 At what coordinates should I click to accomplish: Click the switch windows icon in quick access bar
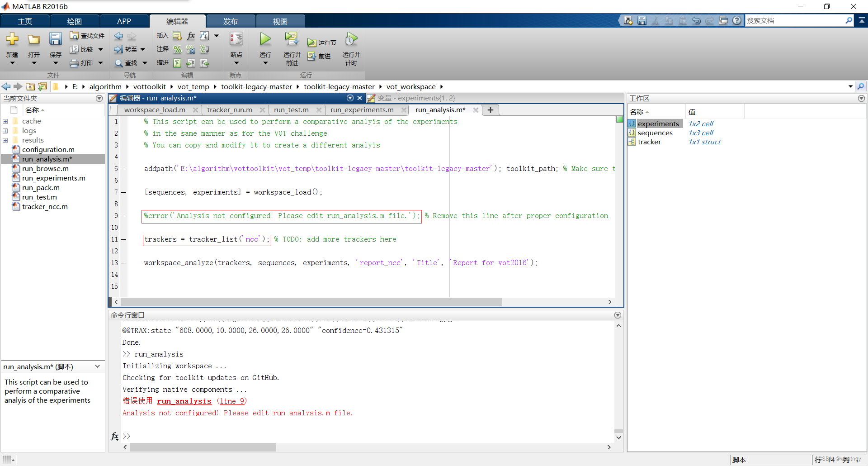[723, 20]
